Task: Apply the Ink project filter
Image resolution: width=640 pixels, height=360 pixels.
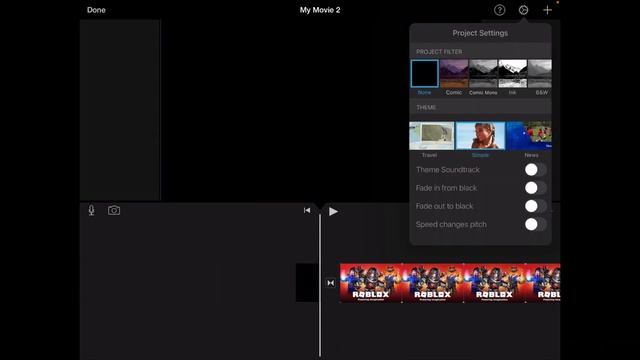Action: point(513,73)
